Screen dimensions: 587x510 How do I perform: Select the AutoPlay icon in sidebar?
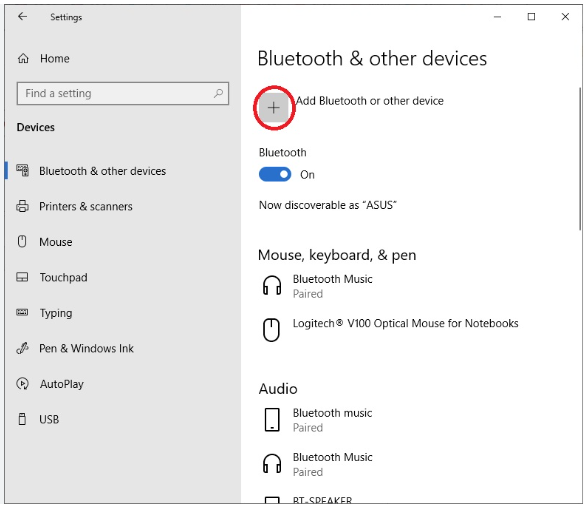pyautogui.click(x=22, y=384)
